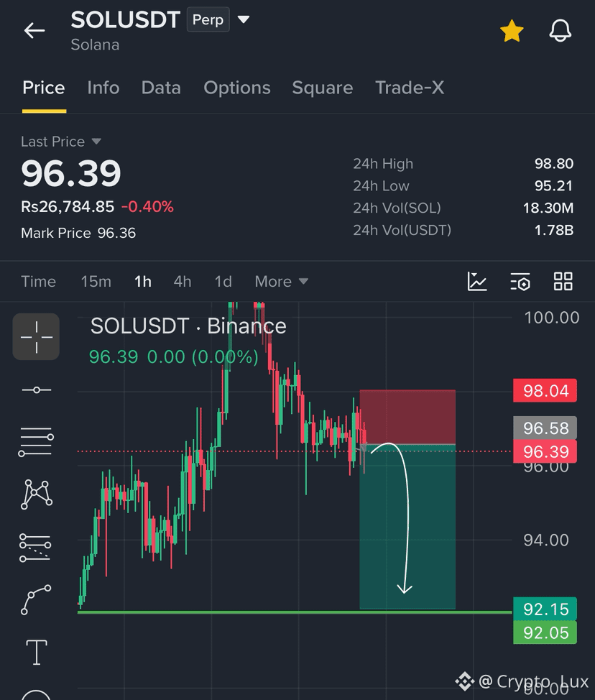Click the SOLUSDT · Binance chart title
The height and width of the screenshot is (700, 595).
click(x=188, y=326)
